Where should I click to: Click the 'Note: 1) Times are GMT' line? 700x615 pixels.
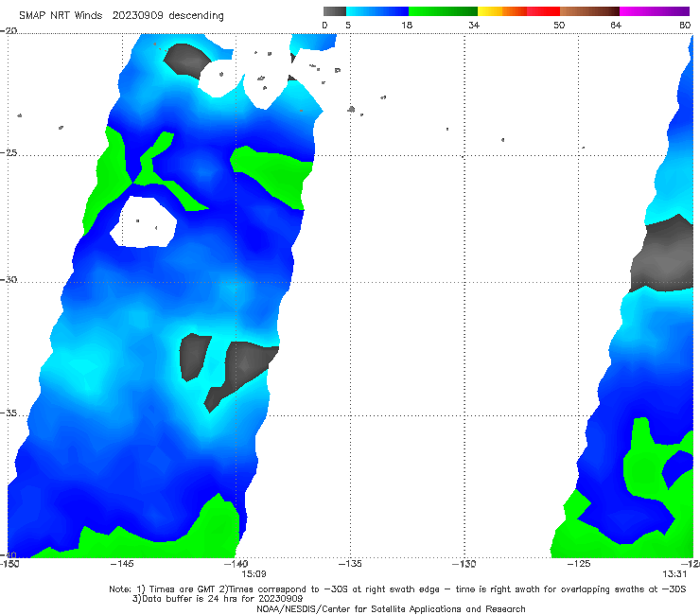coord(397,589)
